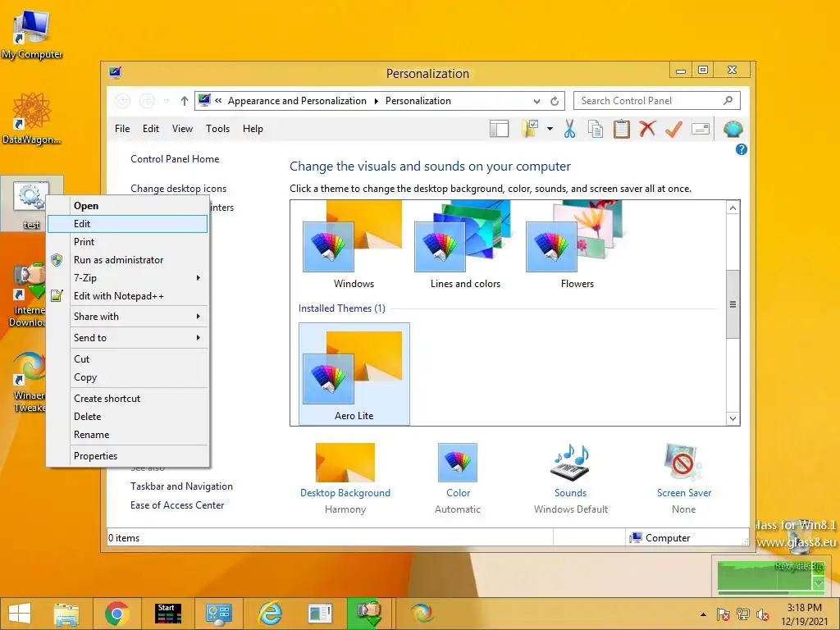This screenshot has height=630, width=840.
Task: Click the Rename toolbar icon
Action: [701, 129]
